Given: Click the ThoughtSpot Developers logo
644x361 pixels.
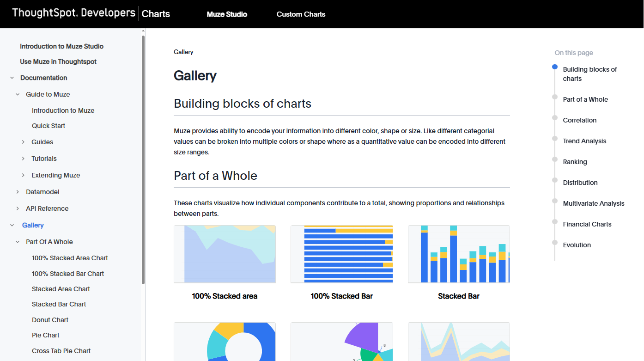Looking at the screenshot, I should click(74, 13).
